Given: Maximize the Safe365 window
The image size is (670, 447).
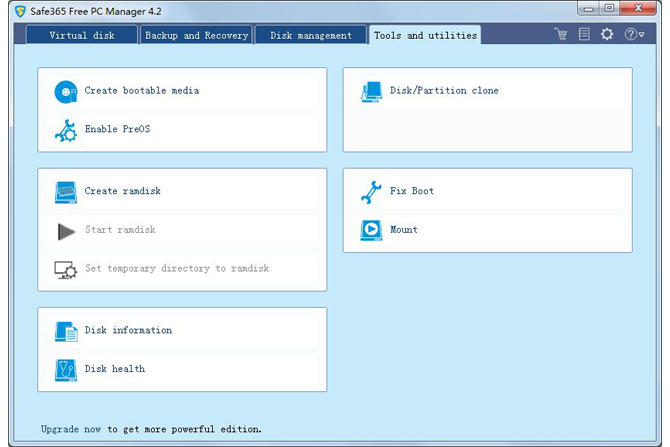Looking at the screenshot, I should [609, 9].
